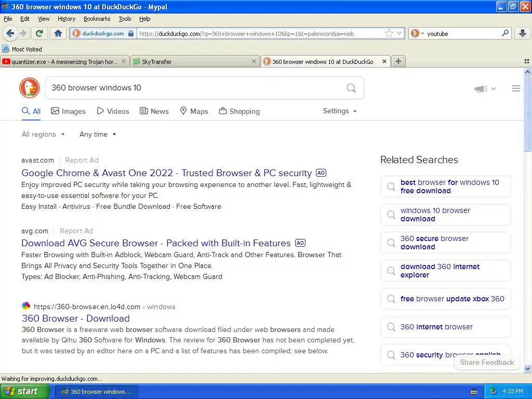Click the youtube search bar field
The height and width of the screenshot is (399, 532).
click(x=462, y=34)
